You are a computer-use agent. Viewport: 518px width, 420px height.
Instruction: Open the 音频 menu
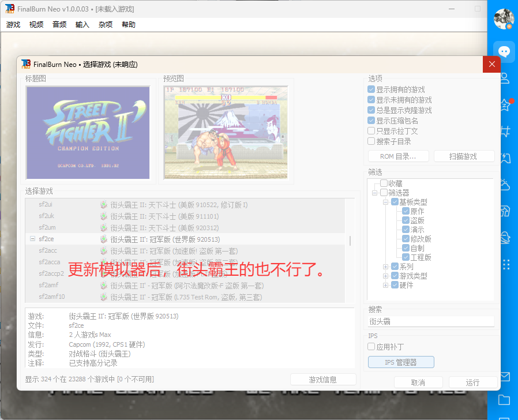coord(59,24)
